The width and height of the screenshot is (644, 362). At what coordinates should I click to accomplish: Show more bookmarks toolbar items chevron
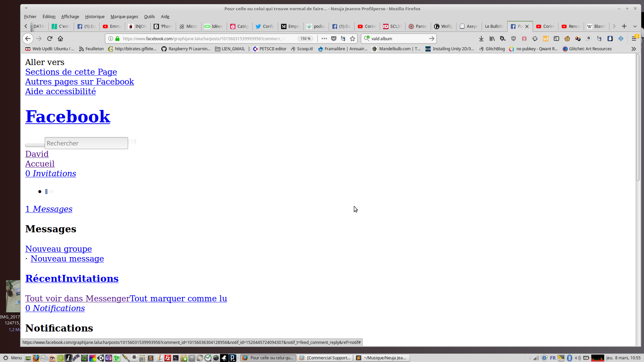tap(634, 49)
